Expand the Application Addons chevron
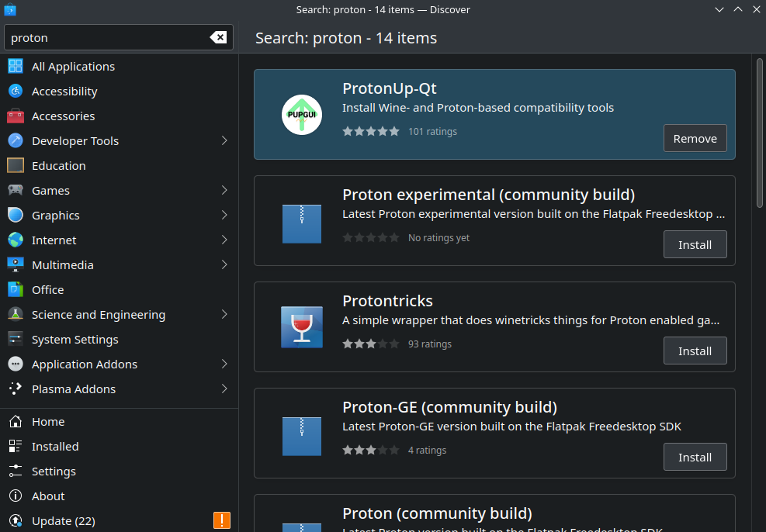766x532 pixels. click(224, 364)
